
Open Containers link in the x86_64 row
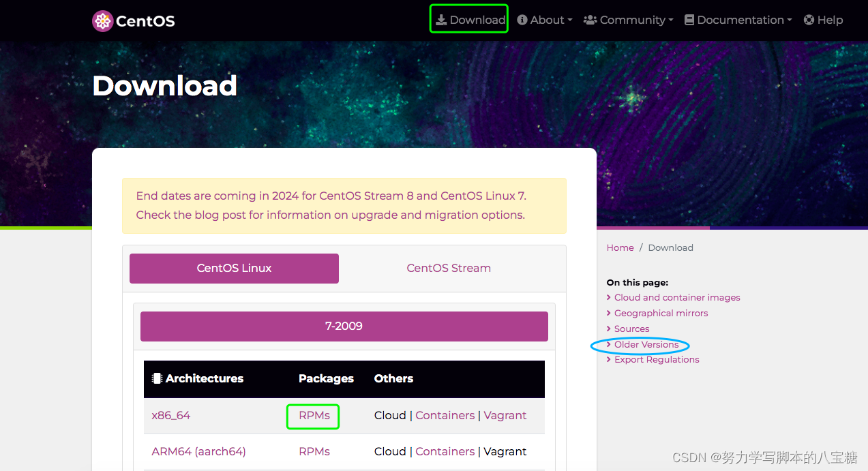[x=445, y=415]
